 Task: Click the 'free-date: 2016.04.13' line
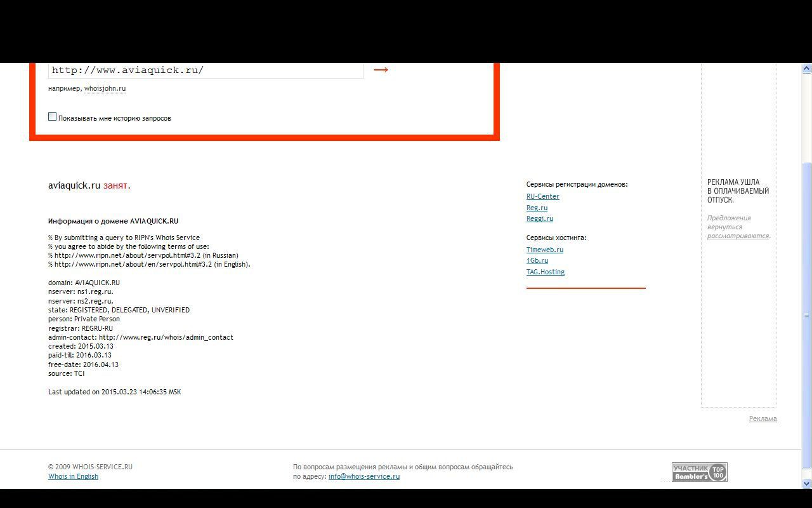pyautogui.click(x=83, y=364)
